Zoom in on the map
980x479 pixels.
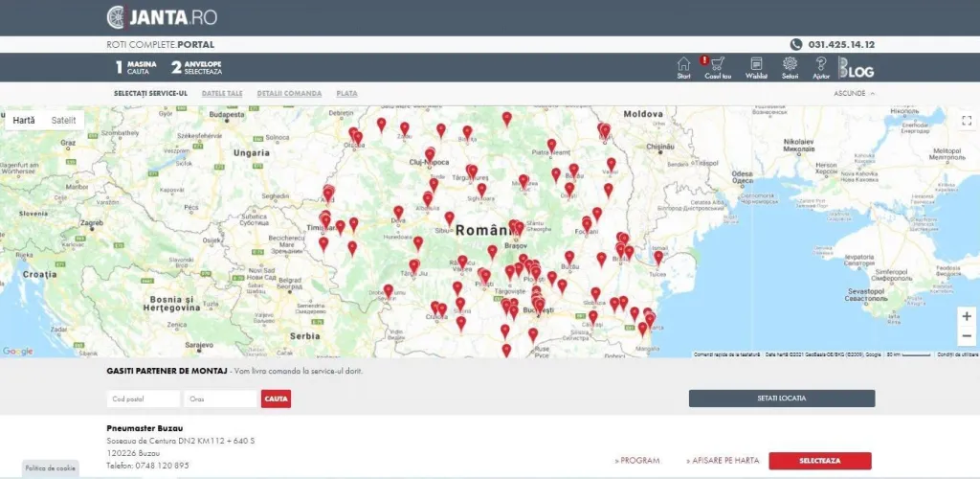[966, 316]
